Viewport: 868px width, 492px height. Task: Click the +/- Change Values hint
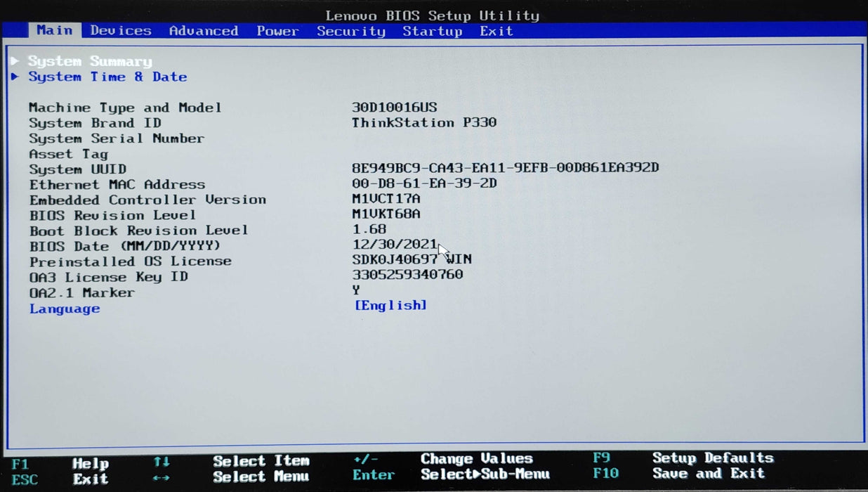(x=443, y=459)
